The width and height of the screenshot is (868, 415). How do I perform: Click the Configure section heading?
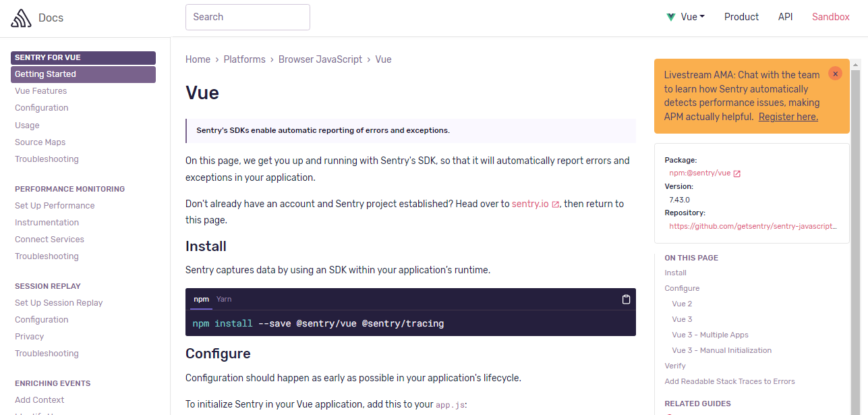[218, 354]
